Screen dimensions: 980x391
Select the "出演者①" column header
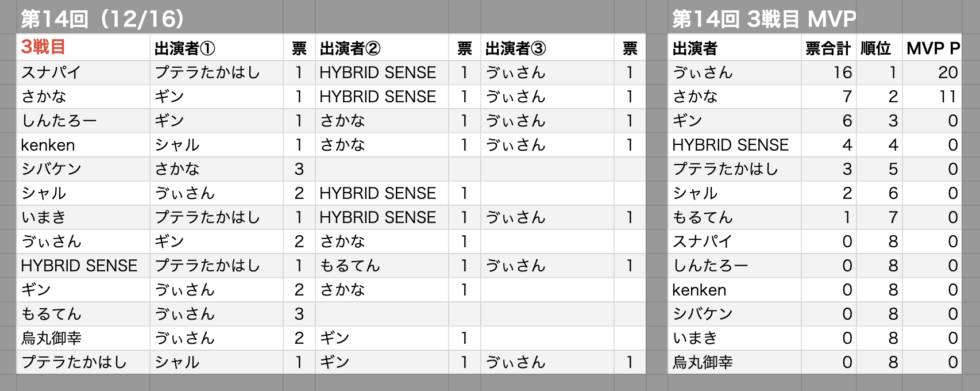185,48
